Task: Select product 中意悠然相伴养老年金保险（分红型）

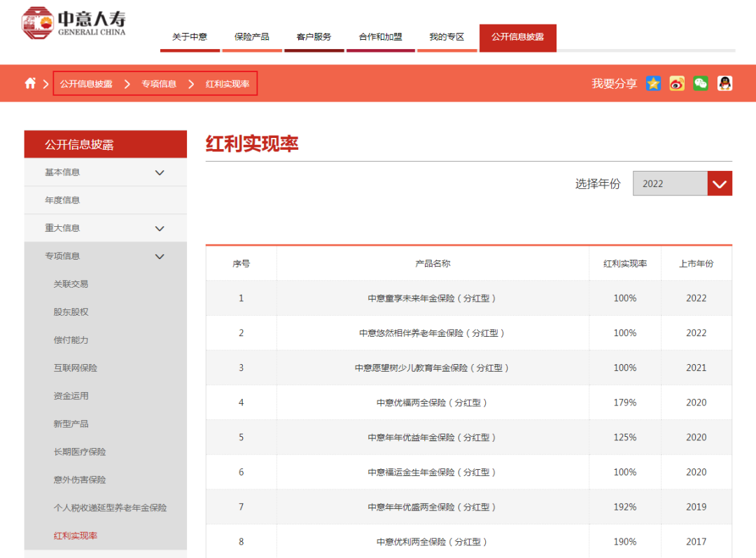Action: [x=433, y=333]
